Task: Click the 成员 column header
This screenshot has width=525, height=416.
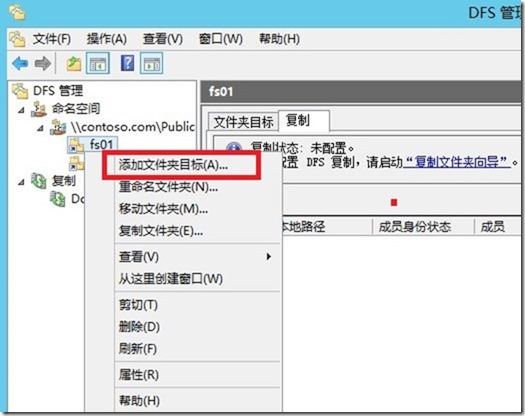Action: pyautogui.click(x=498, y=227)
